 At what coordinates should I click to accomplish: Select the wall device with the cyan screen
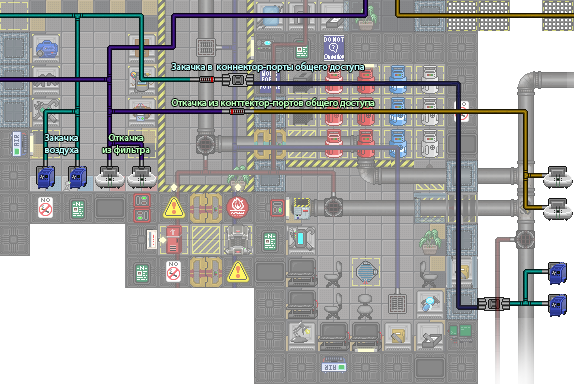(301, 239)
